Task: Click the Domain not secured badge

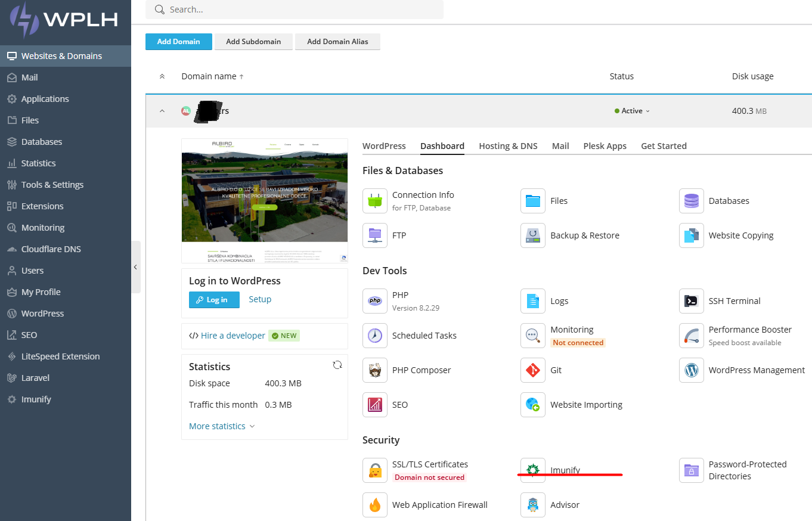Action: click(429, 477)
